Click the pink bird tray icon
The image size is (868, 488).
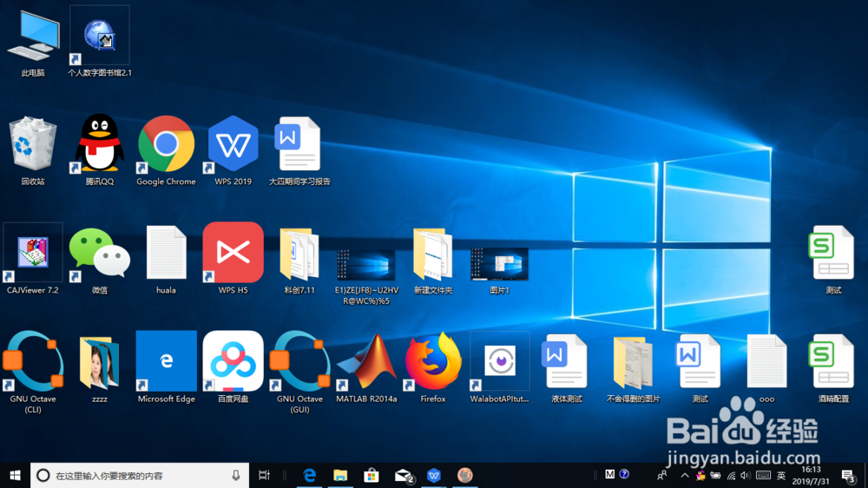coord(700,475)
